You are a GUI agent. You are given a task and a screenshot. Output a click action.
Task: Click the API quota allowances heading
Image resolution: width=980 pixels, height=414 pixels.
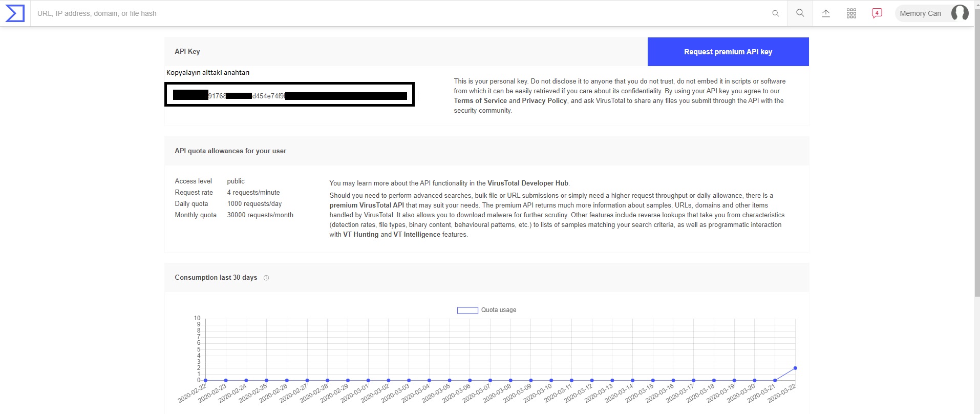coord(230,151)
